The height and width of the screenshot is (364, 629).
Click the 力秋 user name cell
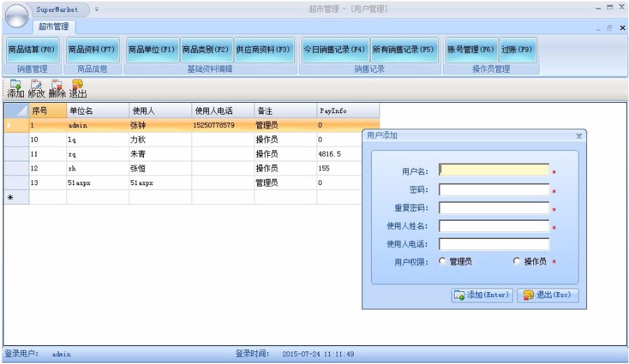pos(161,140)
